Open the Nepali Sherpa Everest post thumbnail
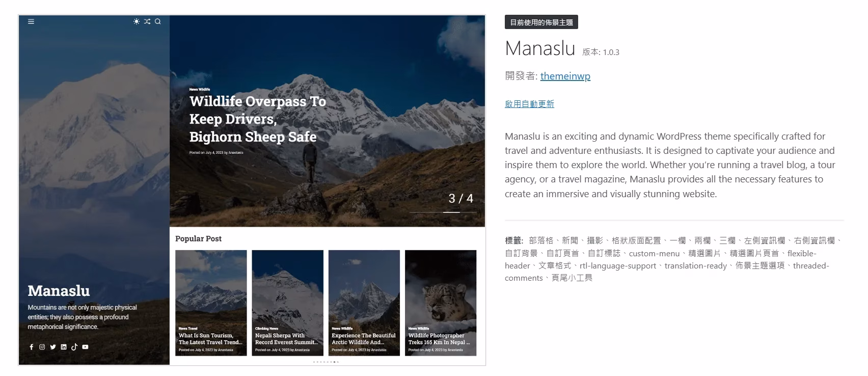 click(288, 303)
